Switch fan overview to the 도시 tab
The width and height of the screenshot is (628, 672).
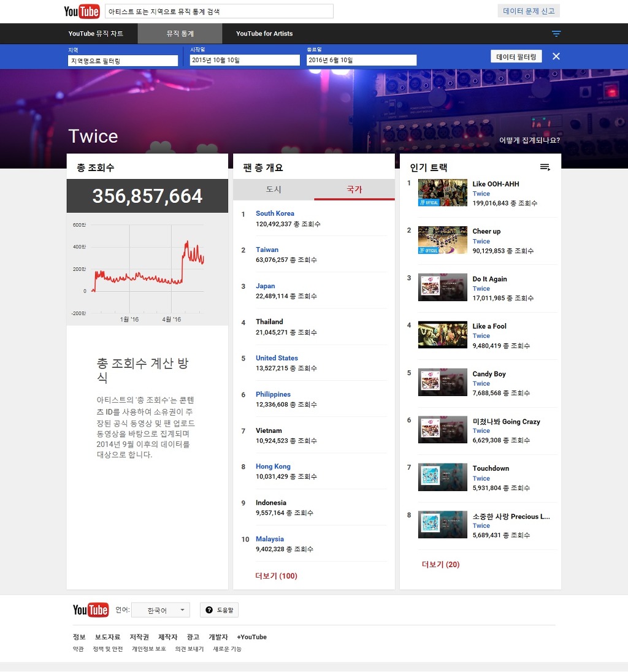[274, 189]
